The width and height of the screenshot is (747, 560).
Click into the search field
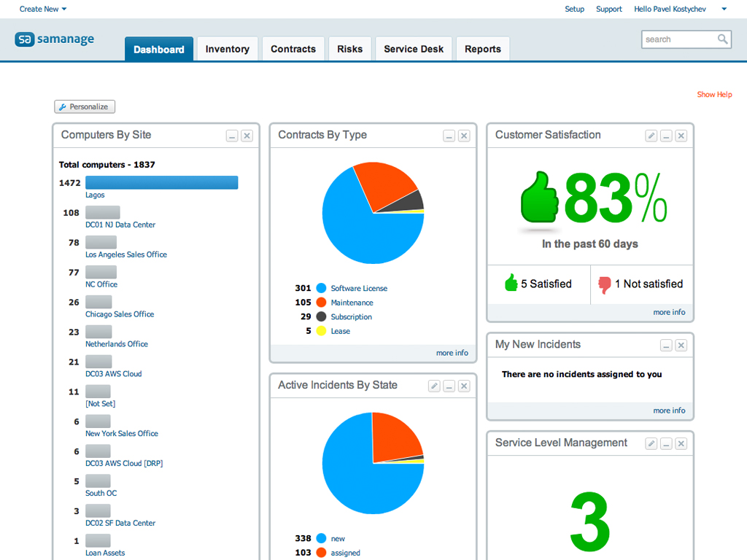tap(677, 39)
